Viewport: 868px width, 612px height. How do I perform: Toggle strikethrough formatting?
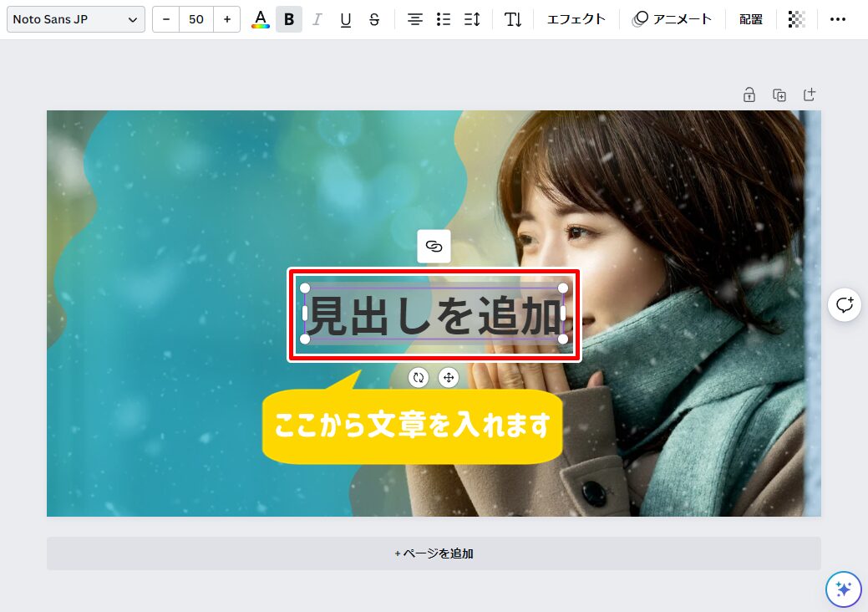pyautogui.click(x=374, y=19)
